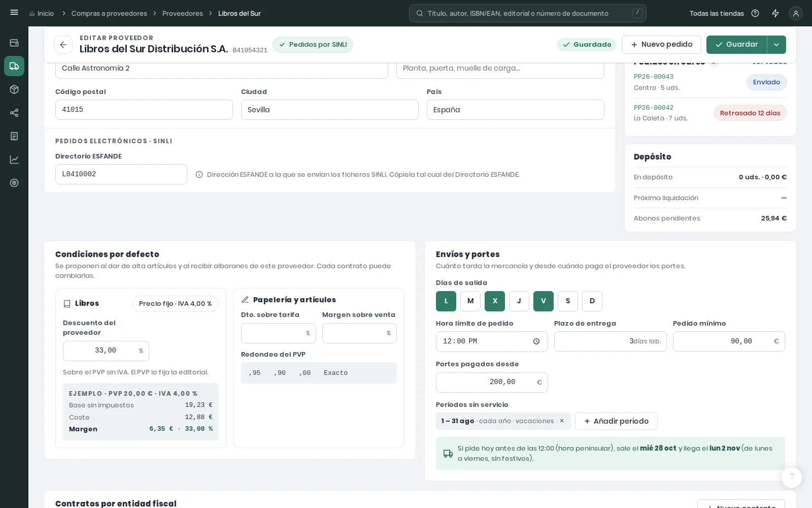Open the analytics chart sidebar icon
Viewport: 812px width, 508px height.
tap(14, 160)
